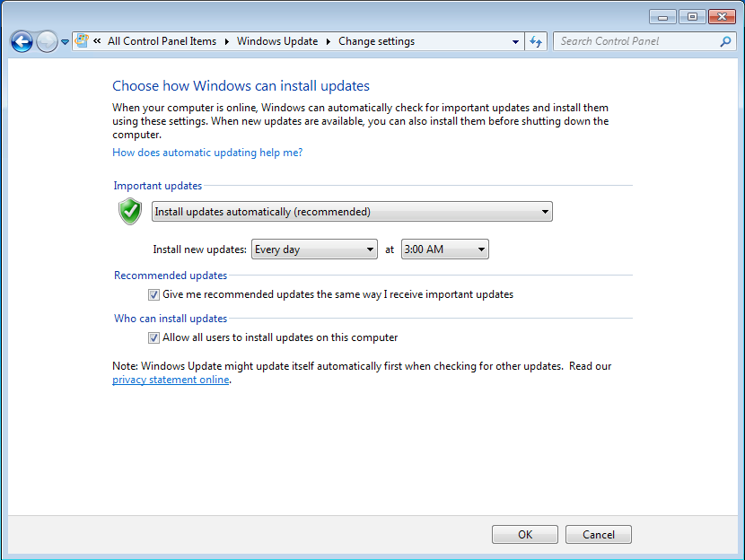
Task: Click the double chevron in address bar
Action: tap(97, 41)
